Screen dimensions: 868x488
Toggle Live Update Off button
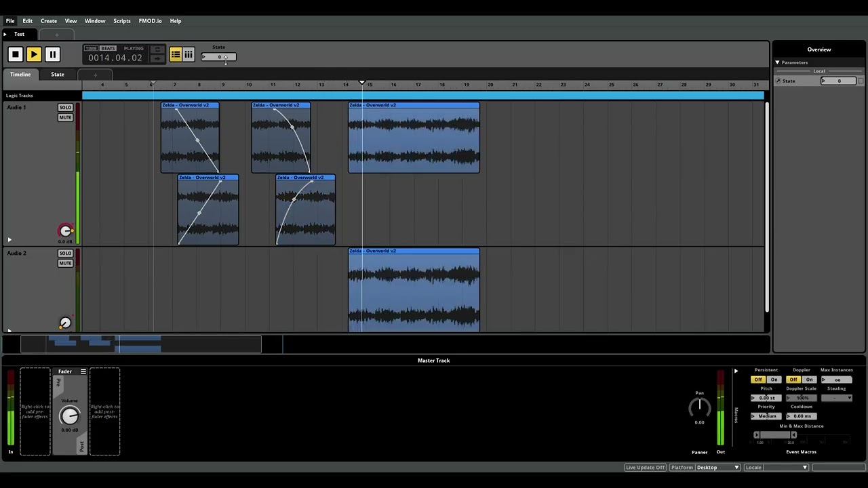[645, 468]
